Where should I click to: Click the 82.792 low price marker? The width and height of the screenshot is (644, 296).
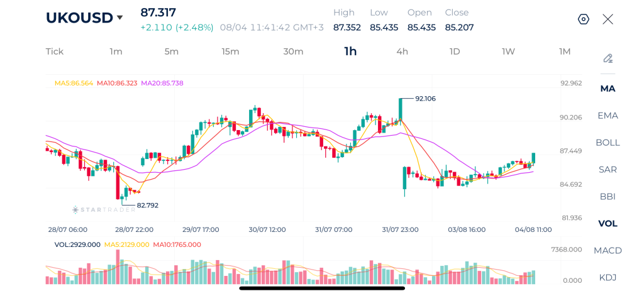click(147, 206)
